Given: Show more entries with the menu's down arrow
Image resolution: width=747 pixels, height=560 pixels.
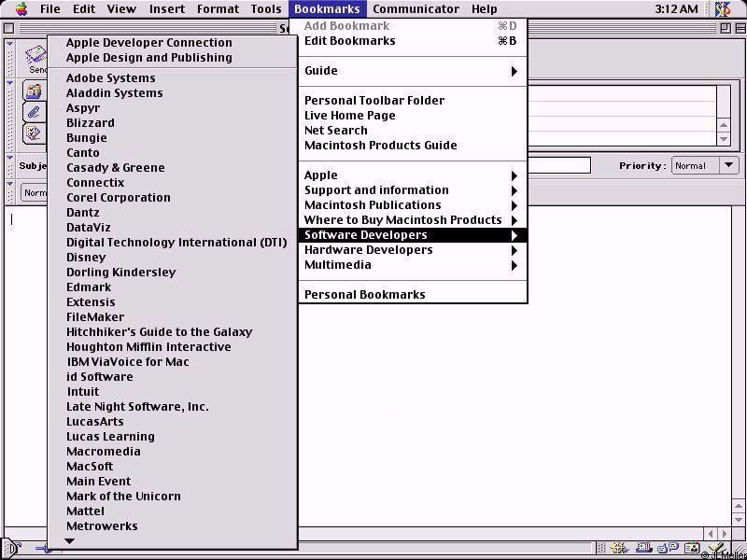Looking at the screenshot, I should coord(69,541).
